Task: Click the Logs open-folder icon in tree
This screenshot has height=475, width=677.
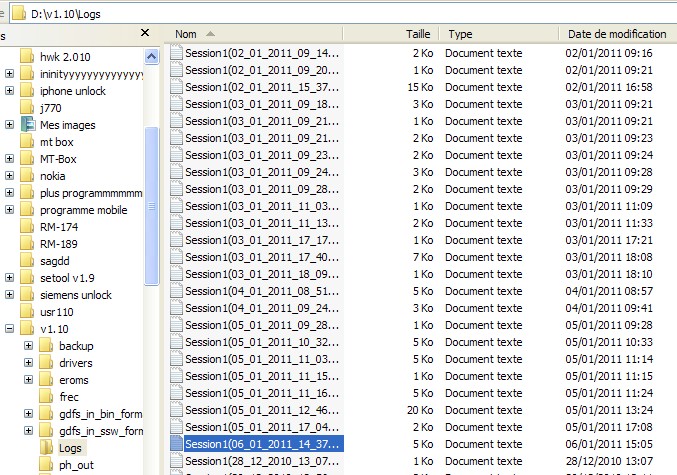Action: [46, 448]
